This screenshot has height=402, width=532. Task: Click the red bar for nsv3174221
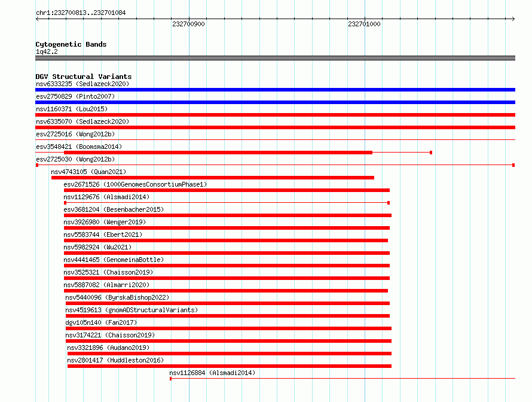tap(228, 341)
